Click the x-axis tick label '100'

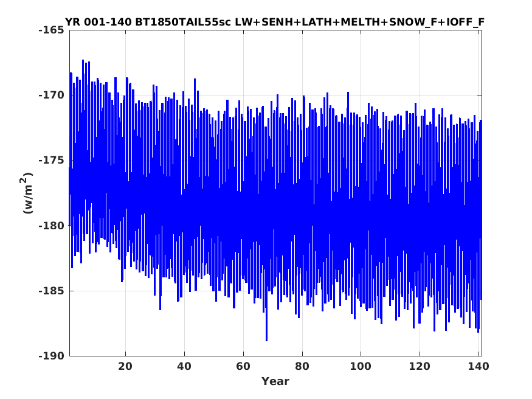pyautogui.click(x=361, y=366)
